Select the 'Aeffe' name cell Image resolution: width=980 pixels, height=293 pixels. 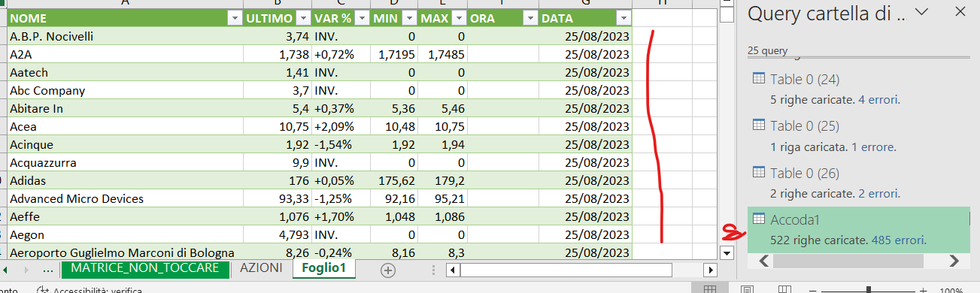(125, 216)
